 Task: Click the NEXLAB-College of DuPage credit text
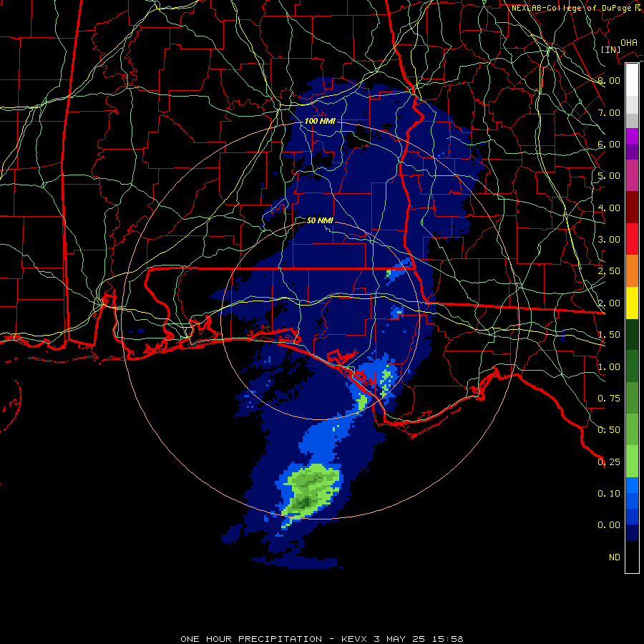(576, 8)
